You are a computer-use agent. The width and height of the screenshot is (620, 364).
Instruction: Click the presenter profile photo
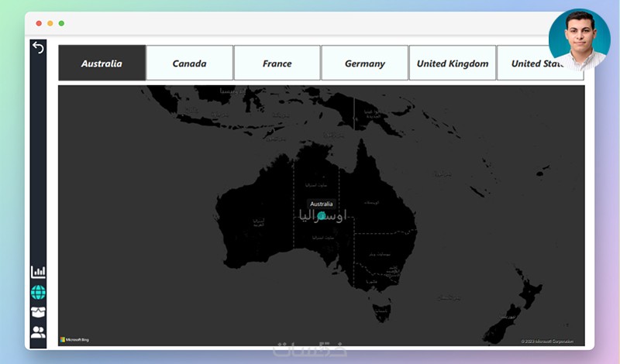579,39
